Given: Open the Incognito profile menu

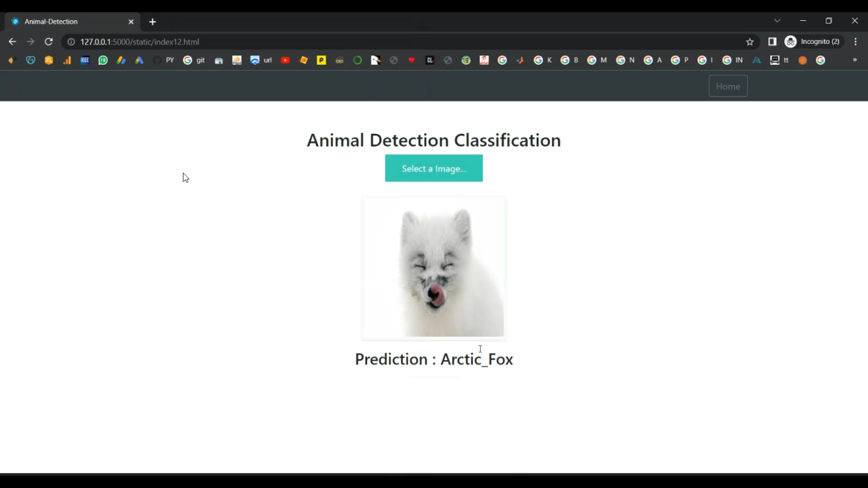Looking at the screenshot, I should pos(812,42).
